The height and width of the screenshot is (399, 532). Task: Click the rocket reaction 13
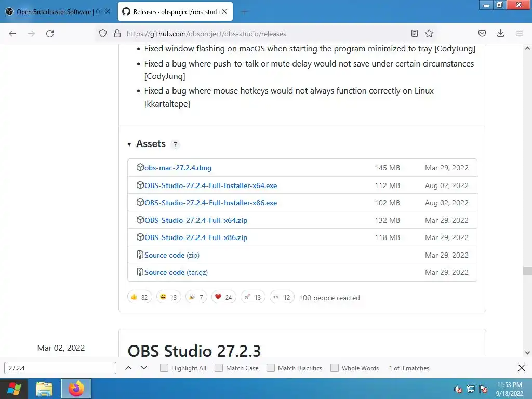pos(253,297)
